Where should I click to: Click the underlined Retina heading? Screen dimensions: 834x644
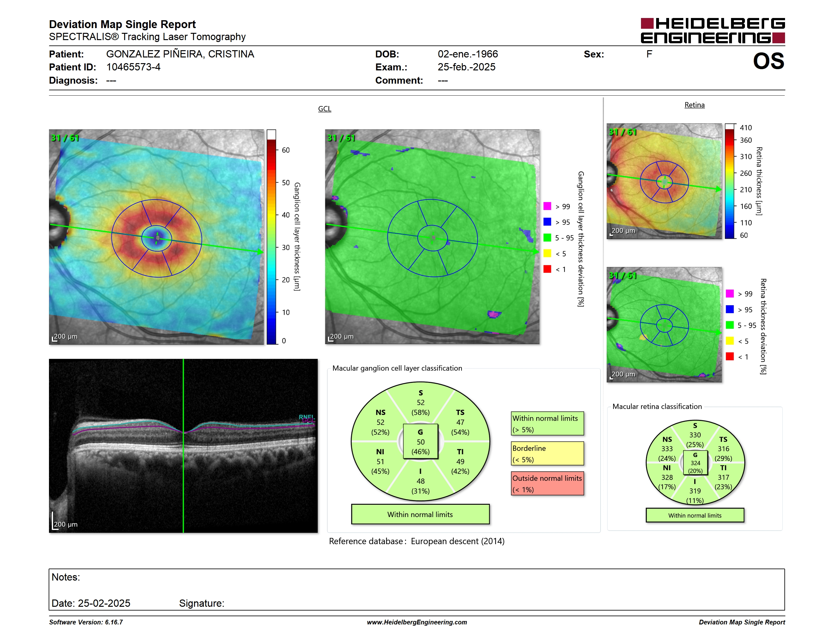pos(694,105)
